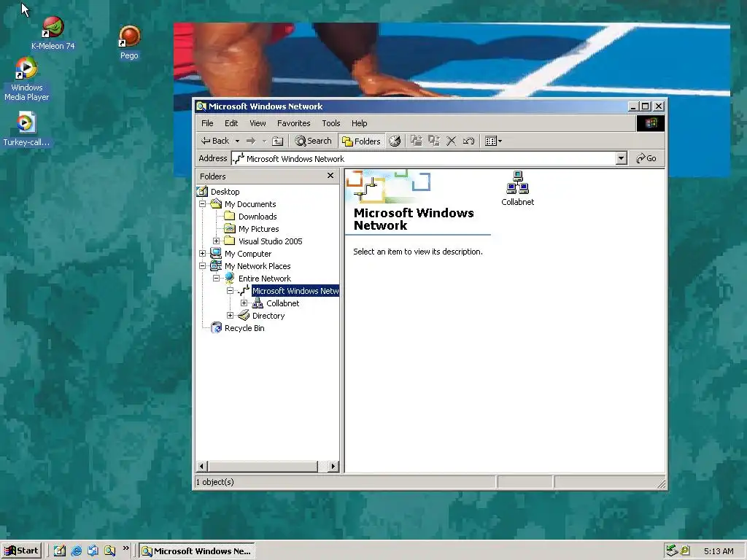Collapse the My Network Places node
The height and width of the screenshot is (560, 747).
(203, 265)
